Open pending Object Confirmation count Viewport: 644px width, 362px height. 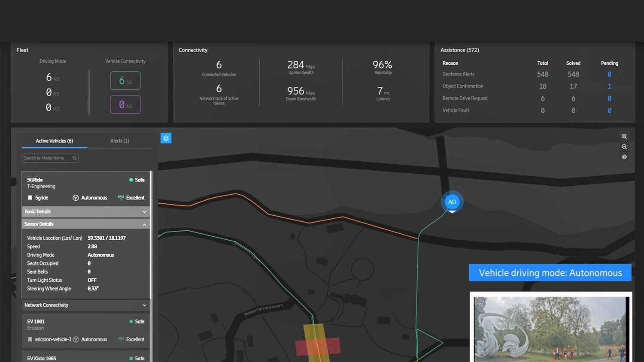(x=609, y=86)
